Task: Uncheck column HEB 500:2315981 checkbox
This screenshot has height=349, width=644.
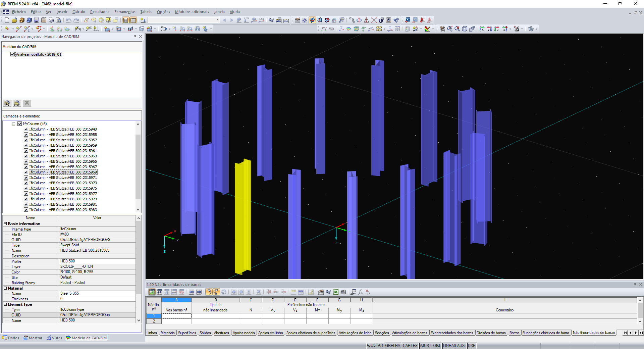Action: pos(26,204)
